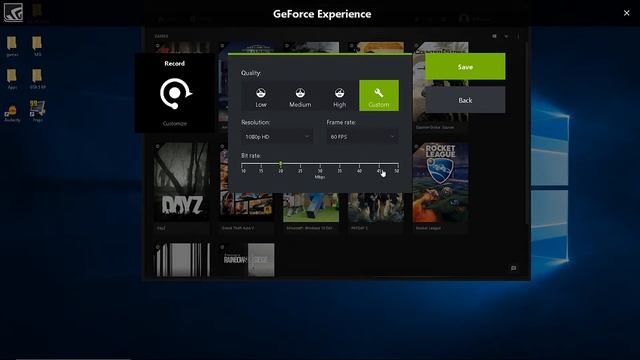Open the Minecraft Windows 10 thumbnail
This screenshot has height=360, width=640.
pyautogui.click(x=311, y=207)
